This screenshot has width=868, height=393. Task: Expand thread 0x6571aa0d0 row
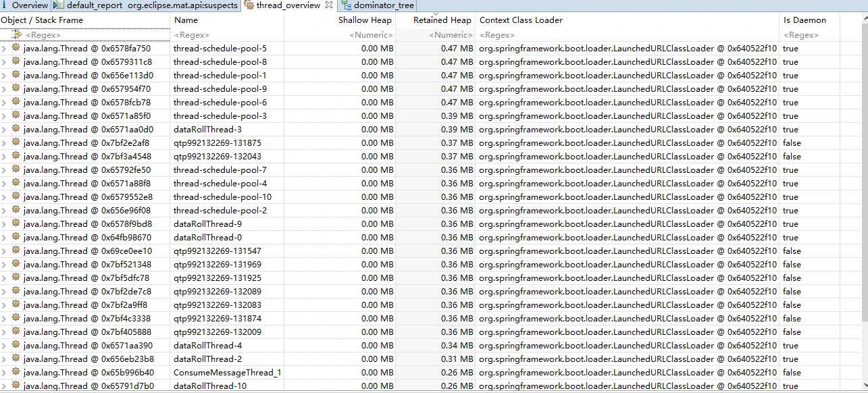[x=4, y=130]
